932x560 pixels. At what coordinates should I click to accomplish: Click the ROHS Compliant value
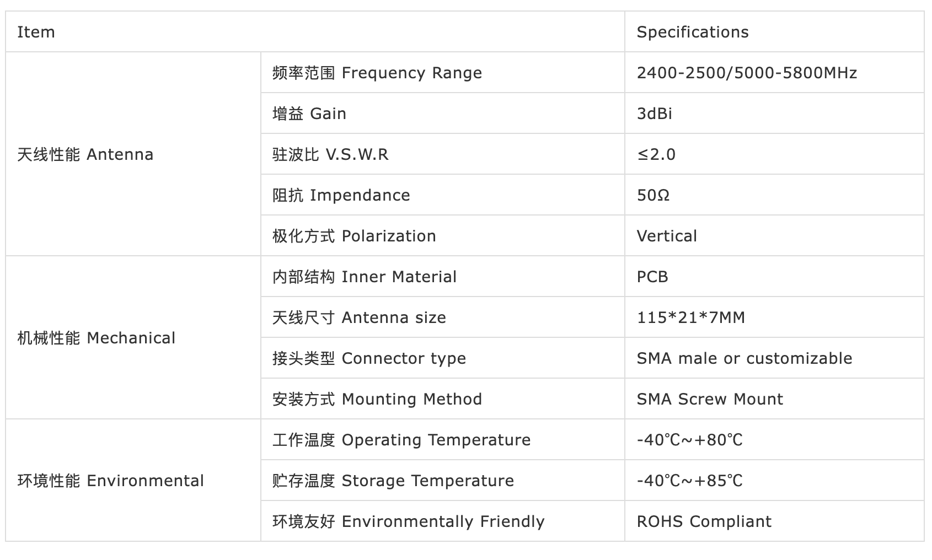704,521
